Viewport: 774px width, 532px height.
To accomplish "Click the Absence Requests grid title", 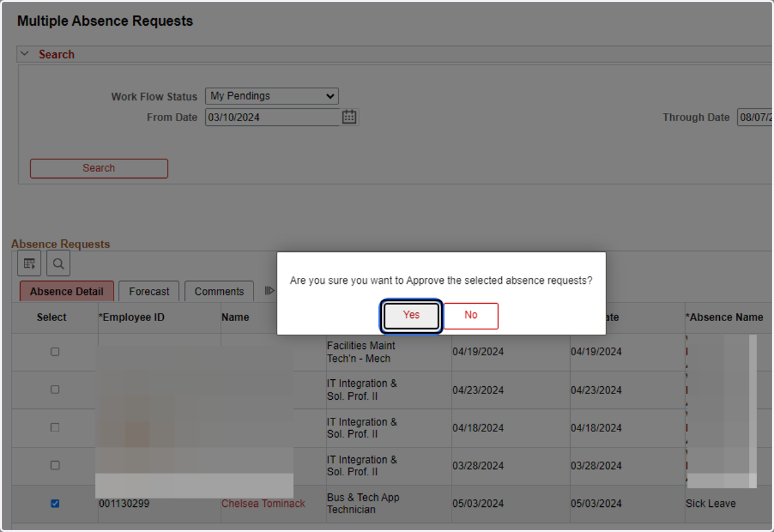I will pos(61,244).
